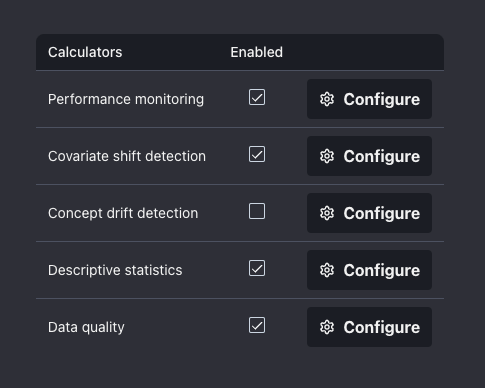Click the gear icon for Data quality

tap(327, 327)
